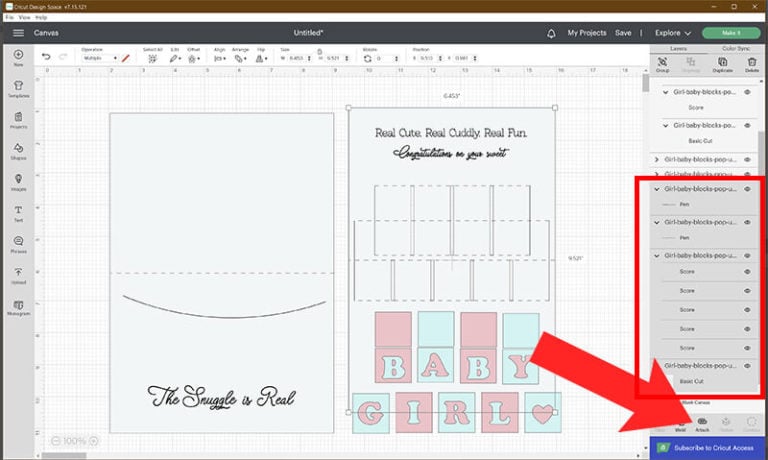Collapse the group with five Score layers
The image size is (768, 460).
pos(657,256)
